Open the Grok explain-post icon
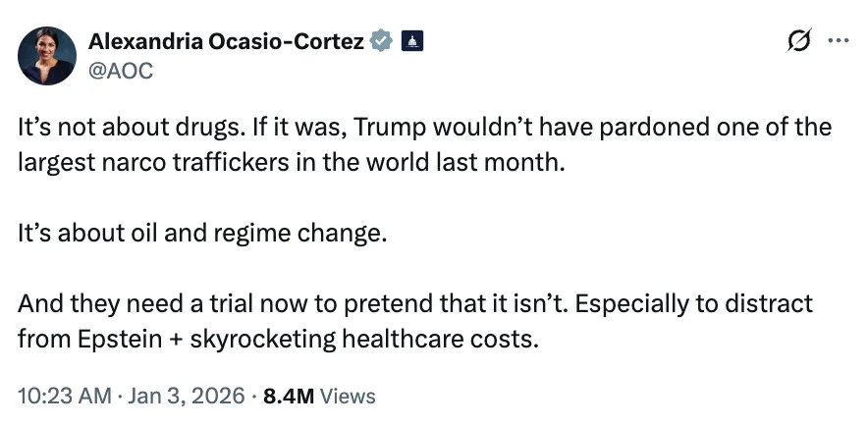This screenshot has width=868, height=426. (x=800, y=41)
